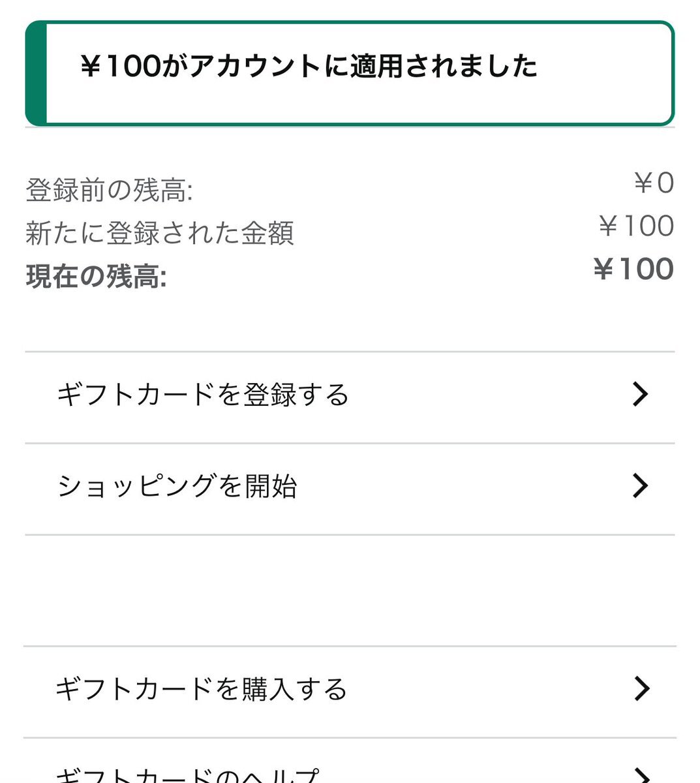700x783 pixels.
Task: Tap the ¥0 previous balance value
Action: coord(654,183)
